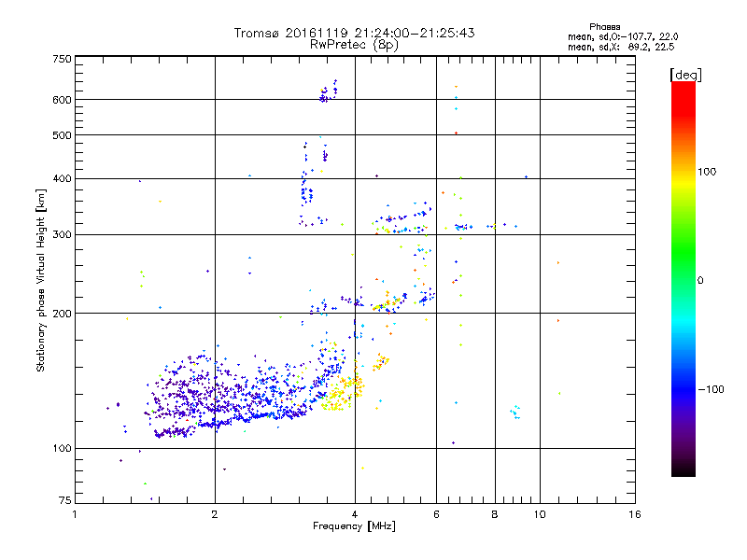
Task: Click the y-axis tick label '400'
Action: click(x=62, y=178)
